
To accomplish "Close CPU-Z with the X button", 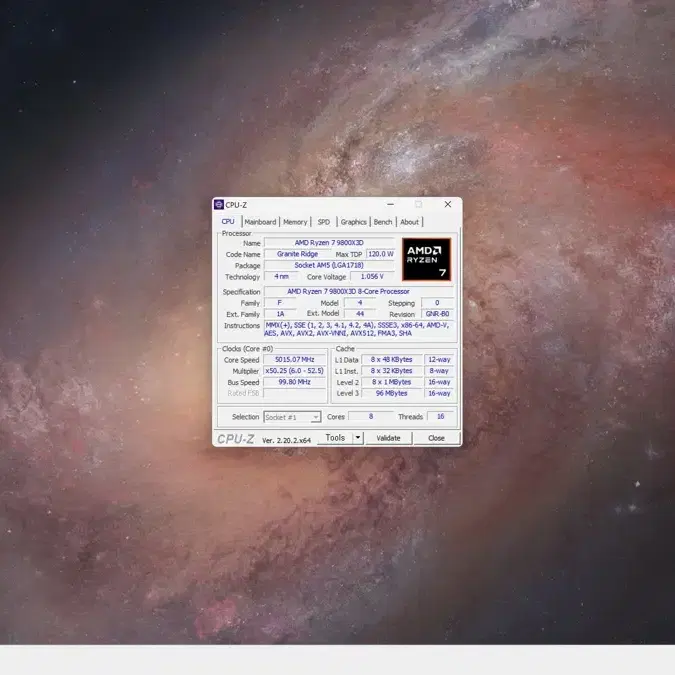I will 448,204.
